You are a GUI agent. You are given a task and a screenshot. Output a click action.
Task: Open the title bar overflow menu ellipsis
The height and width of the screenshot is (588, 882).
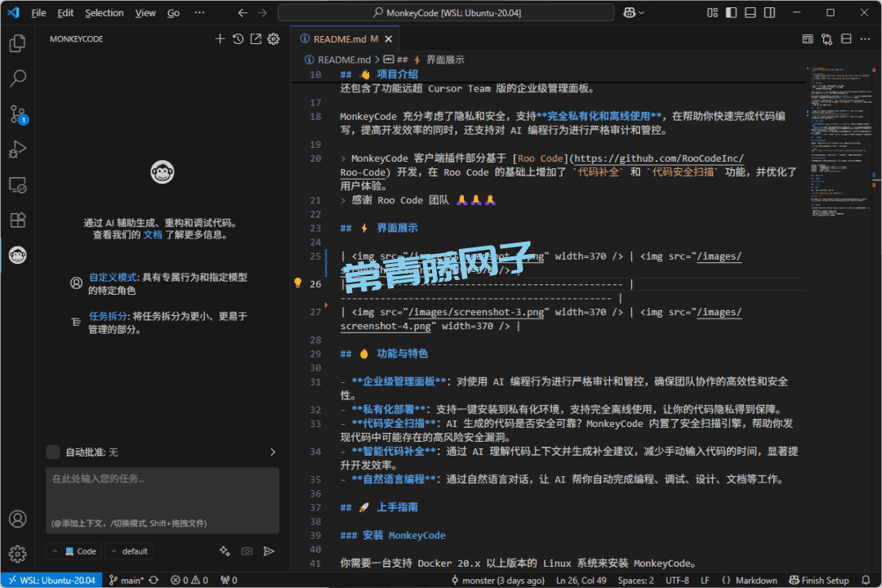tap(200, 12)
